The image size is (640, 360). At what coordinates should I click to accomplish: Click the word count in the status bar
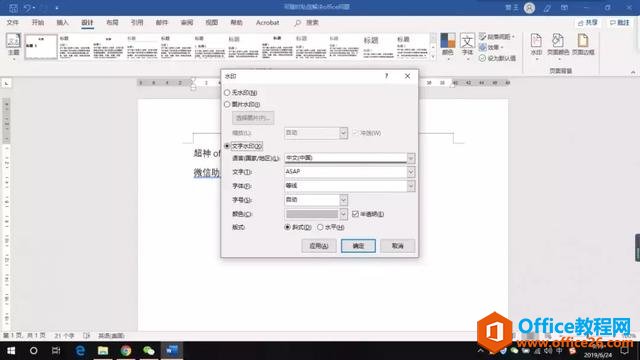[x=64, y=336]
